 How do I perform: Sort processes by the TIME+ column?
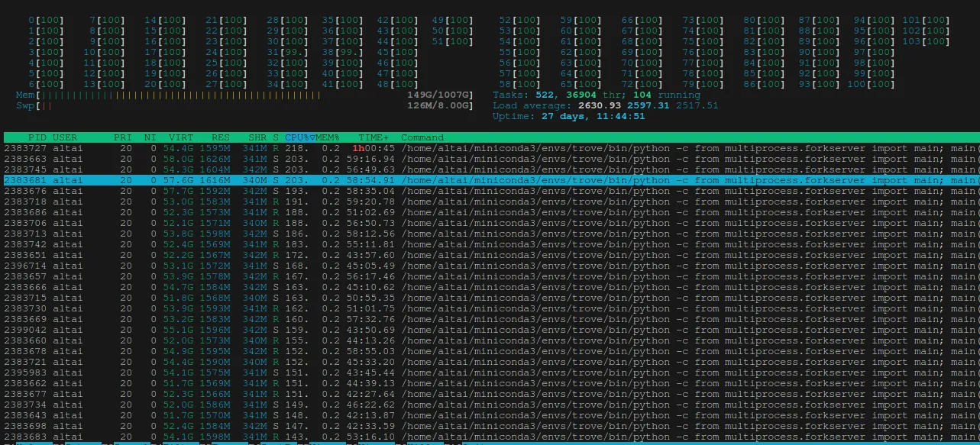pyautogui.click(x=374, y=137)
